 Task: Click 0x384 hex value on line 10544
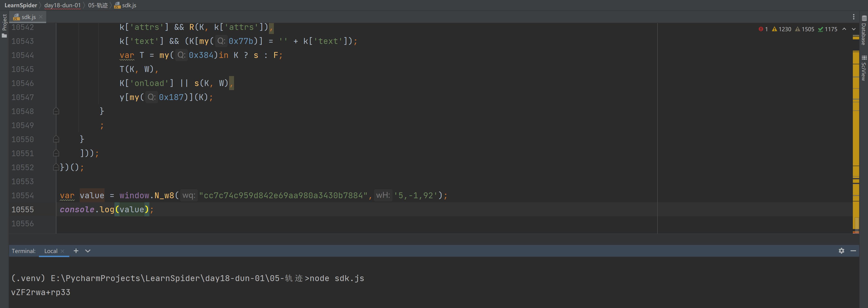(201, 55)
